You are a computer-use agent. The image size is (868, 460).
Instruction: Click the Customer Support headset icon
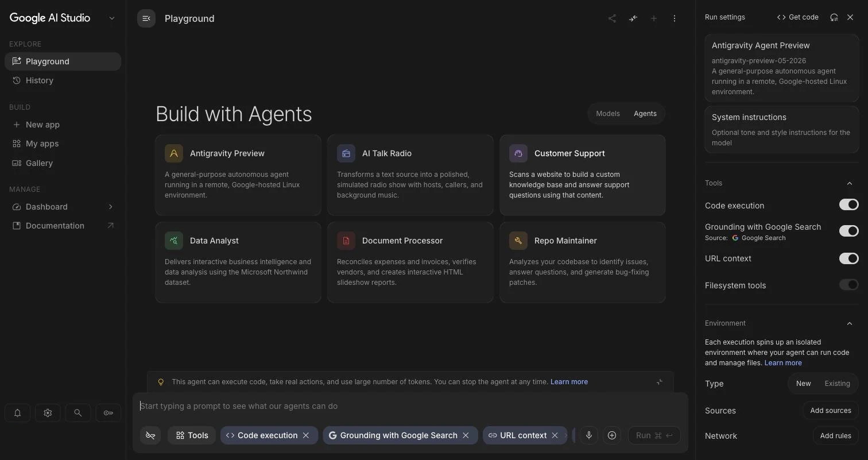[x=518, y=153]
